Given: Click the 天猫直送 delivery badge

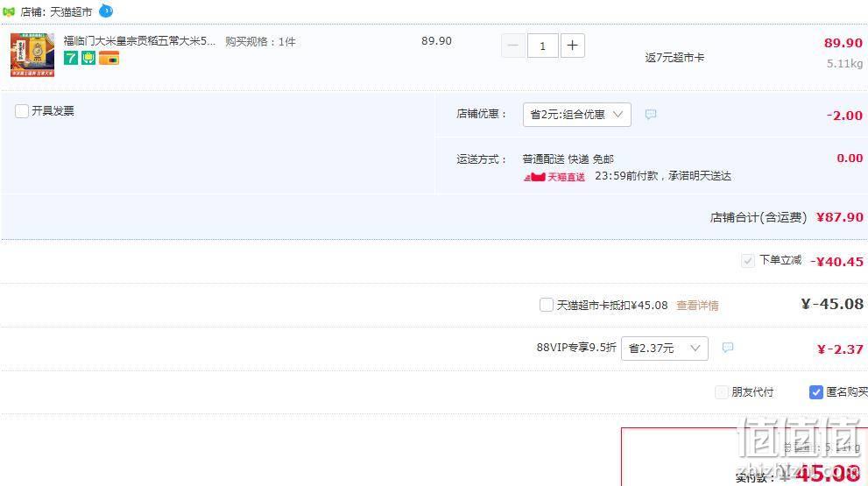Looking at the screenshot, I should (x=554, y=177).
